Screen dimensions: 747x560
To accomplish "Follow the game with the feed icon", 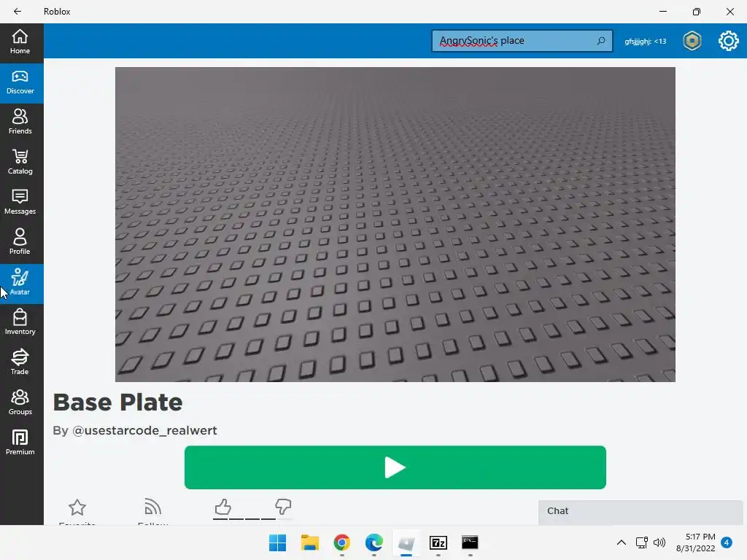I will [152, 507].
